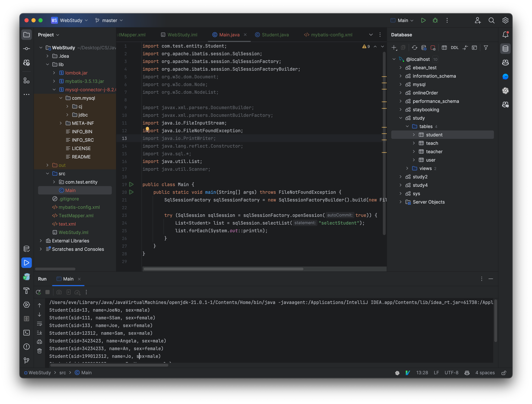Open the Terminal tool window
This screenshot has width=532, height=404.
click(26, 333)
